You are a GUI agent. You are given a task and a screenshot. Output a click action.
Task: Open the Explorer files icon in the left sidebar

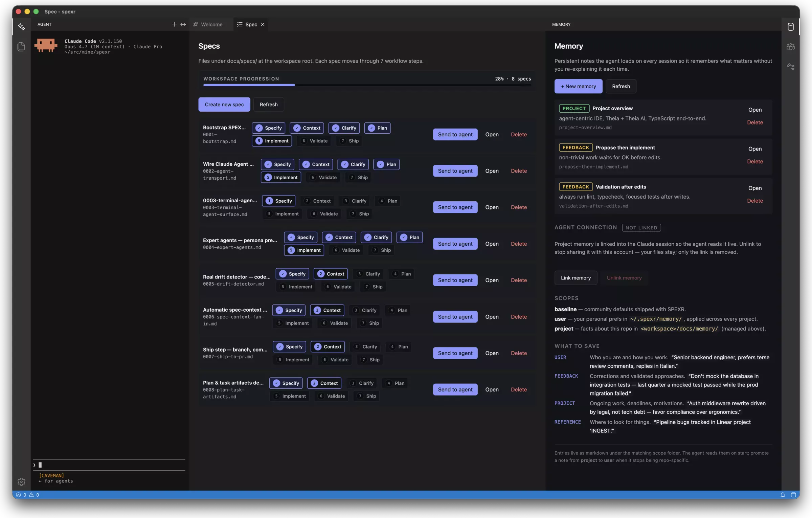(x=21, y=46)
